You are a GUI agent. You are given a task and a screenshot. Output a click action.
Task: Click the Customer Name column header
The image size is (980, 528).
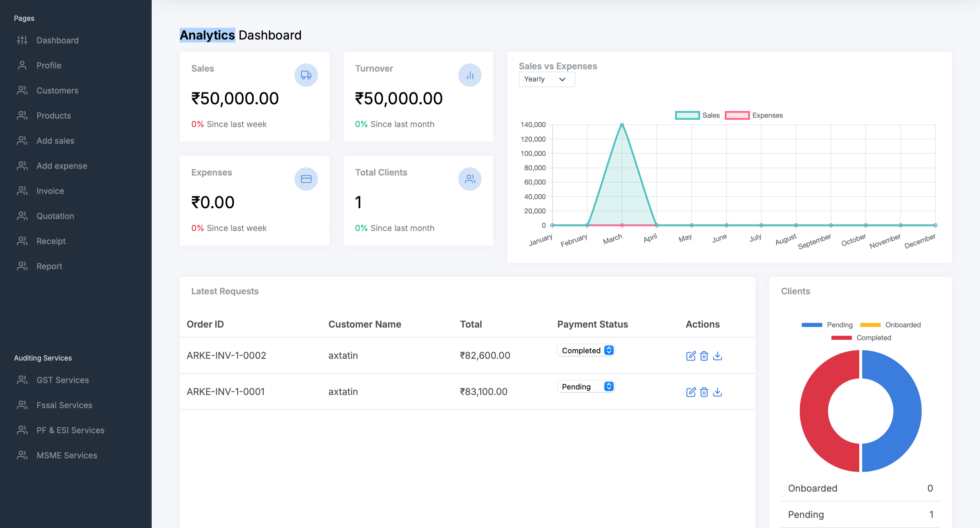click(x=365, y=324)
